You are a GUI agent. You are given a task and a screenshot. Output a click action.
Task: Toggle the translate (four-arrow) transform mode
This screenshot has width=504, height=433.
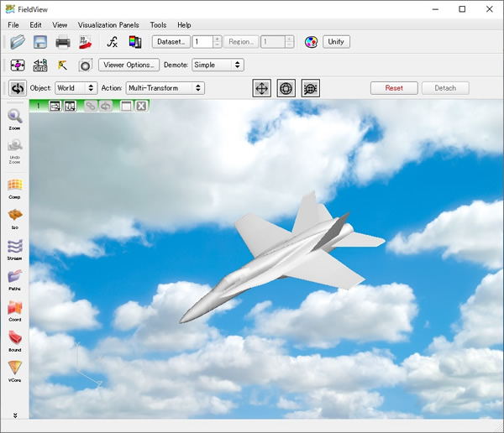(262, 88)
